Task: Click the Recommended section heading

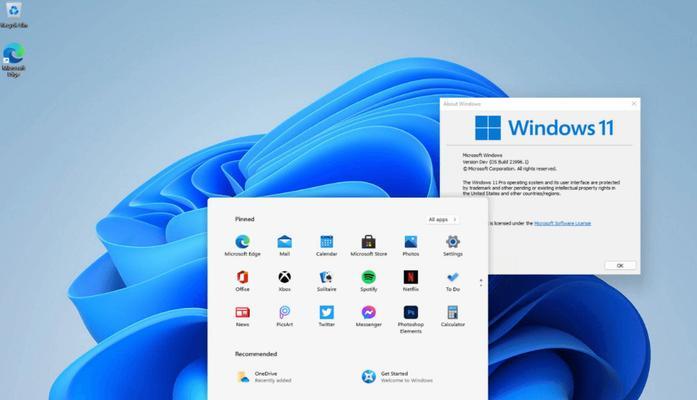Action: [x=256, y=354]
